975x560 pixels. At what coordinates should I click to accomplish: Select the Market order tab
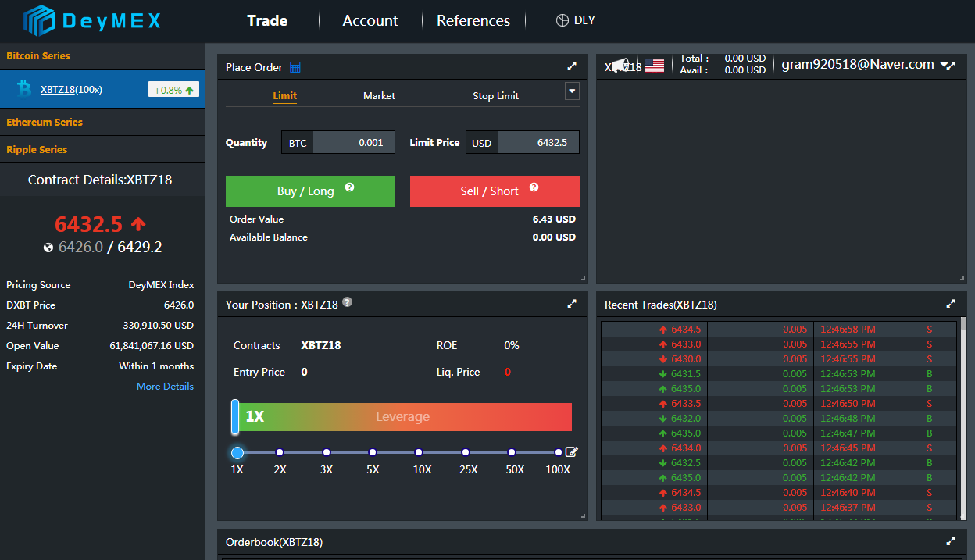pyautogui.click(x=379, y=95)
